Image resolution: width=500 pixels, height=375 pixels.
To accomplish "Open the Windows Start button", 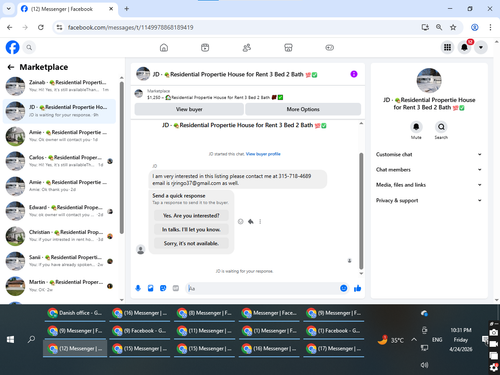I will (x=10, y=339).
